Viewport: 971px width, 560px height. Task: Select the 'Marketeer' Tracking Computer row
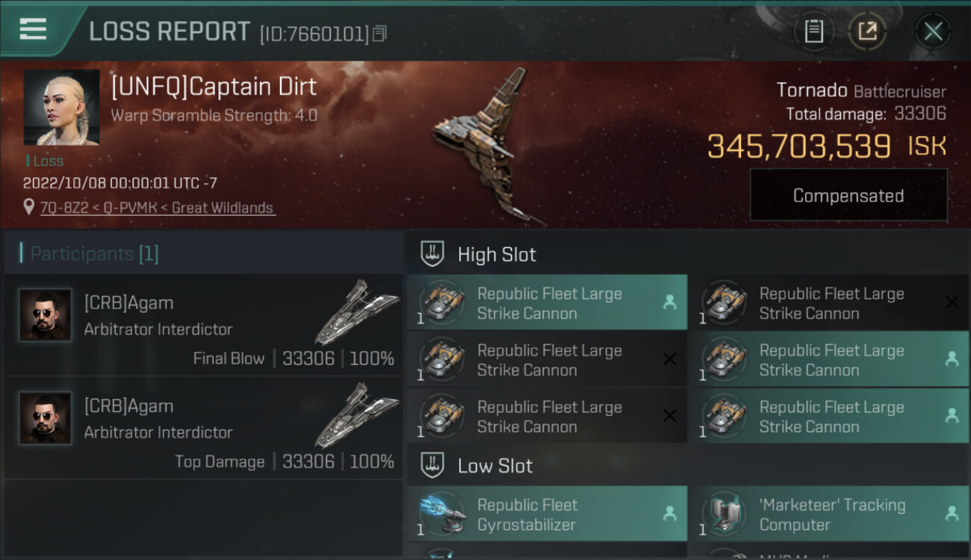click(828, 514)
